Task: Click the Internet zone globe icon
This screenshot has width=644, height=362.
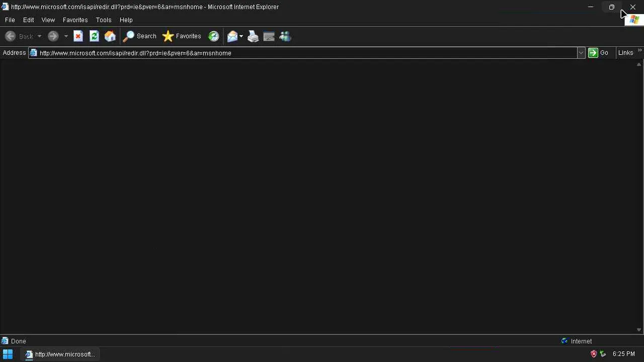Action: tap(565, 341)
